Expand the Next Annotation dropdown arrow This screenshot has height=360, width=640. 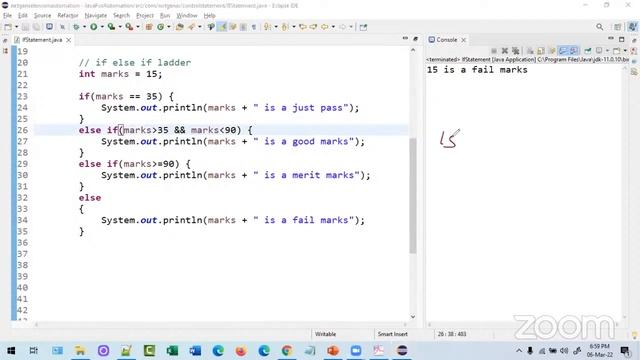click(276, 27)
